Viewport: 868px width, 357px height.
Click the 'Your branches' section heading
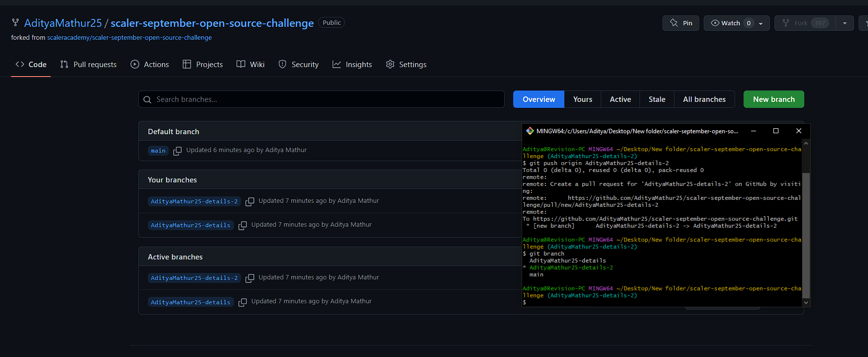click(x=172, y=179)
